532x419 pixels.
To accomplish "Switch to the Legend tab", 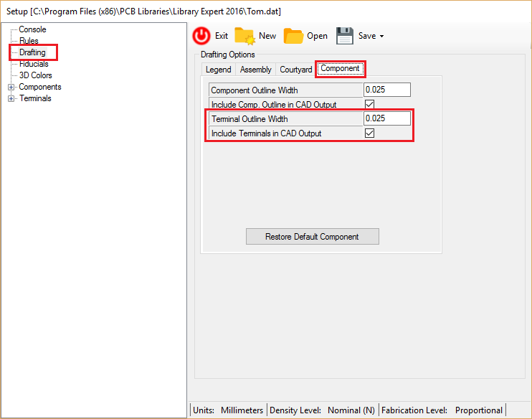I will tap(218, 70).
